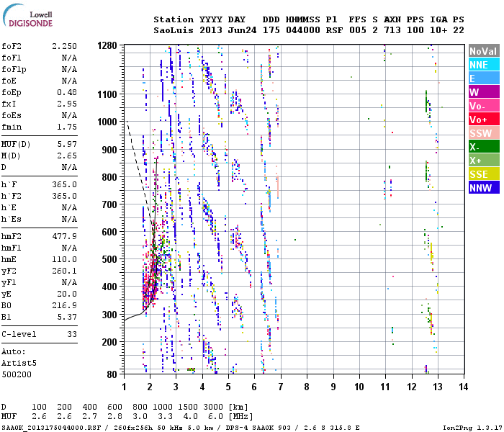Click the M(D) value 2.65

[x=67, y=156]
